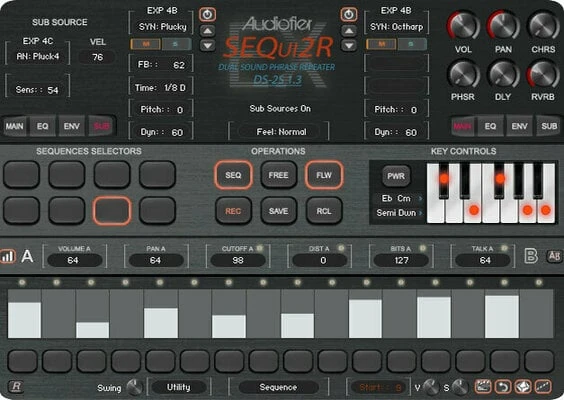
Task: Click the down arrow next to SYN: Plucky
Action: point(208,45)
